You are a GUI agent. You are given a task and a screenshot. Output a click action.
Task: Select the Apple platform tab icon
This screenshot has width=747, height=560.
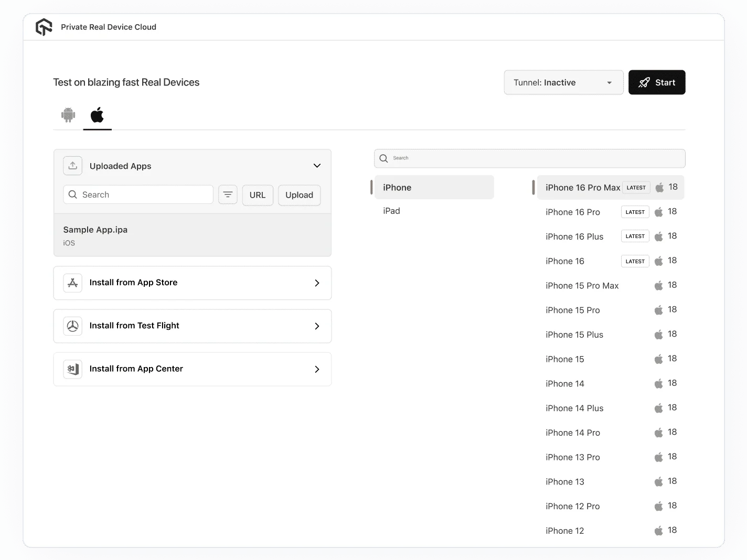(97, 115)
